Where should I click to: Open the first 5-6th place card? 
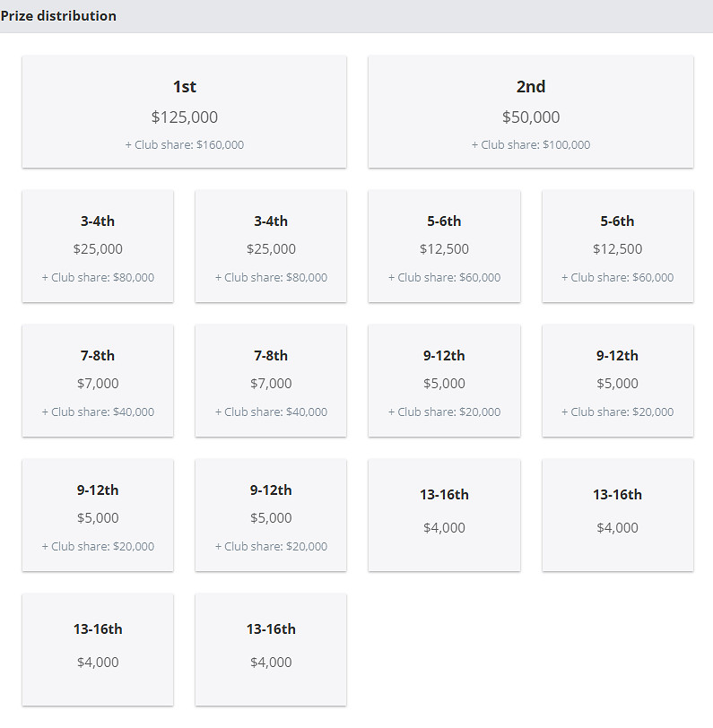click(444, 246)
